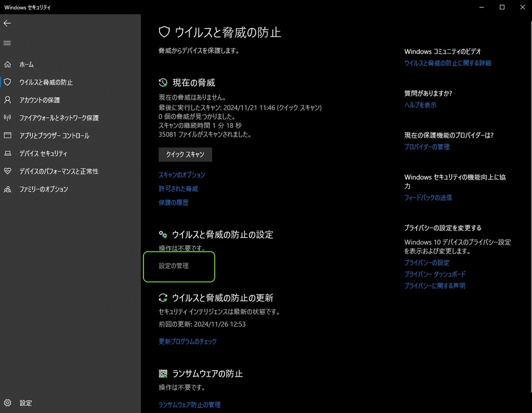Open プロバイダーの管理 link

pyautogui.click(x=427, y=146)
